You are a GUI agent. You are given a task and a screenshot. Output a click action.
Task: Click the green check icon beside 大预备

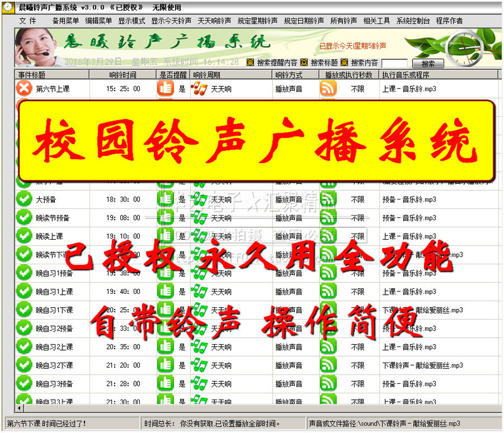click(24, 199)
